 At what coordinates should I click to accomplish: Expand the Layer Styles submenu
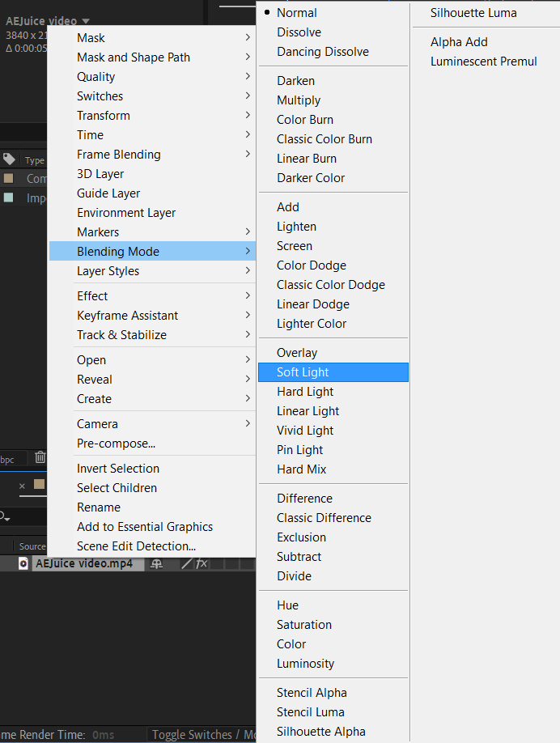(x=152, y=271)
